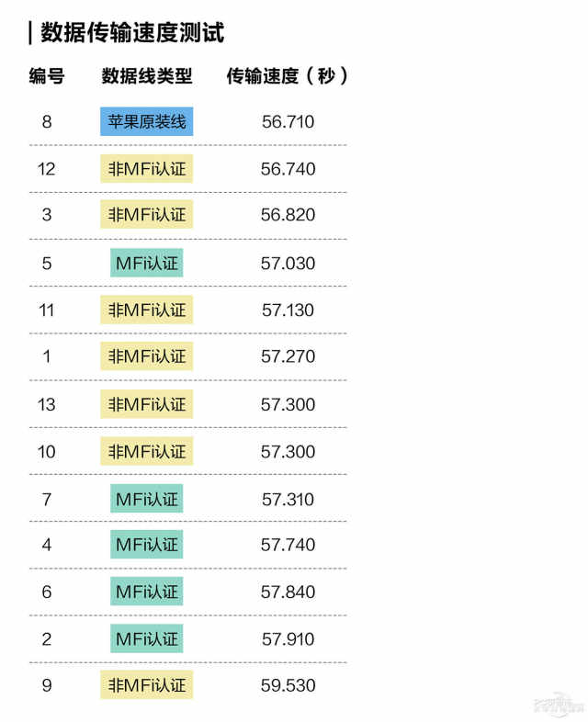588x722 pixels.
Task: Click the 非MFi认证 tag in row 9
Action: [146, 685]
